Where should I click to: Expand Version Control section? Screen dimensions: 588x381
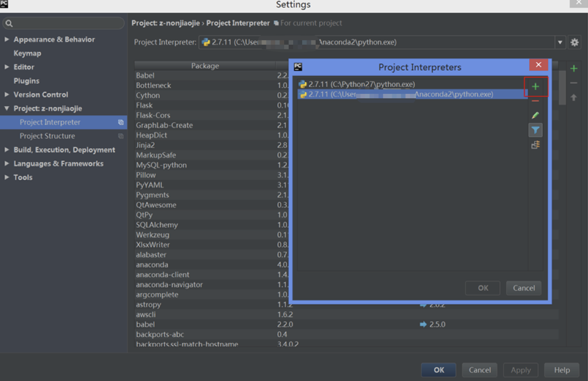click(x=7, y=95)
